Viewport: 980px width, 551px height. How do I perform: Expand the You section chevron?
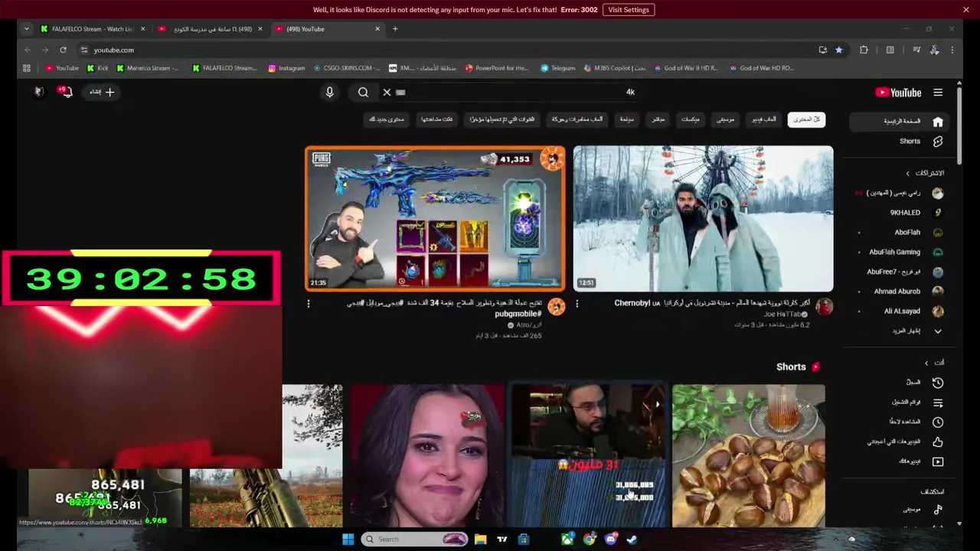coord(926,363)
